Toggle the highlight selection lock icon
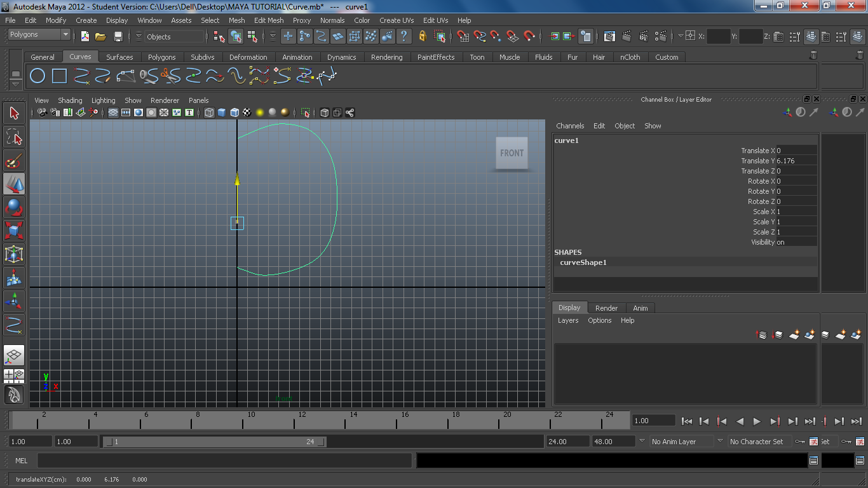The height and width of the screenshot is (488, 868). tap(423, 36)
